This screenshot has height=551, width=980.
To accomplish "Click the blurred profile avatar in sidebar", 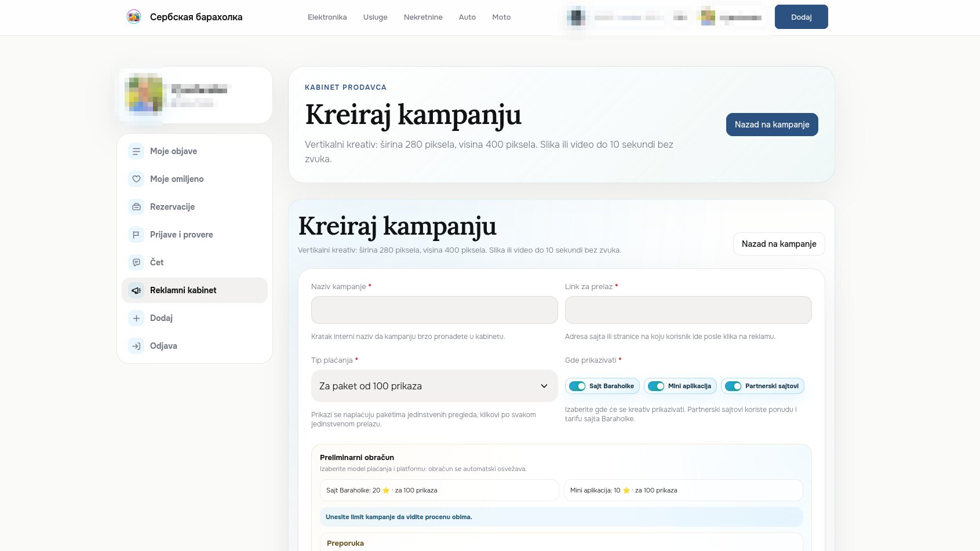I will tap(144, 94).
